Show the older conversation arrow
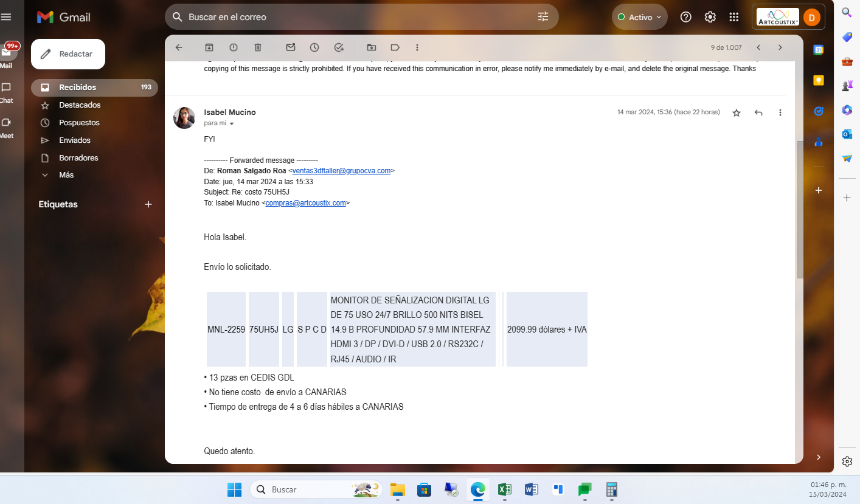 780,47
